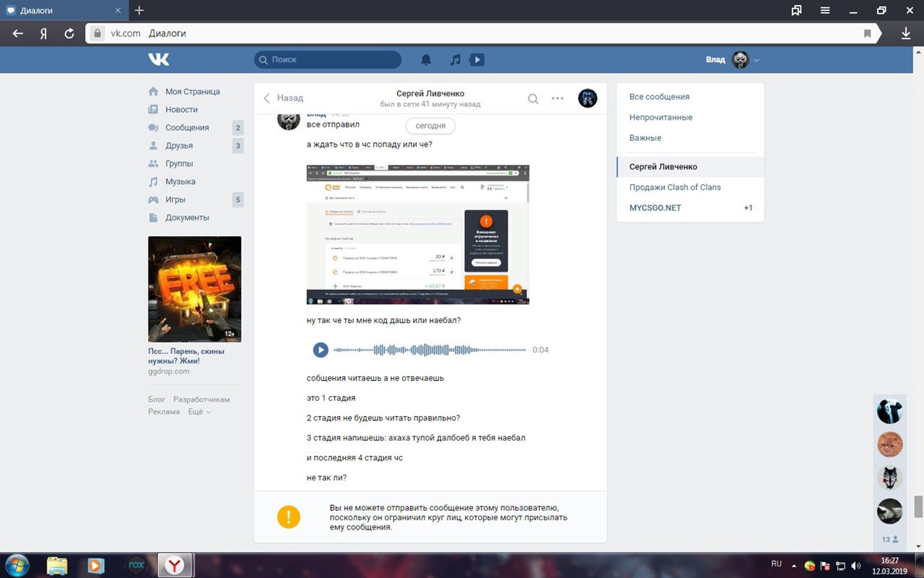This screenshot has width=924, height=578.
Task: Open the browser downloads arrow icon
Action: (x=906, y=33)
